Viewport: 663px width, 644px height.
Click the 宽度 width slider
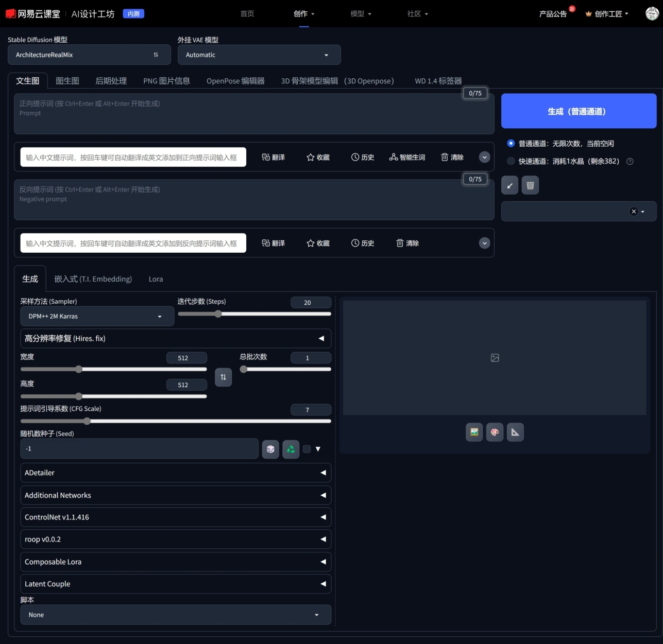(x=114, y=369)
